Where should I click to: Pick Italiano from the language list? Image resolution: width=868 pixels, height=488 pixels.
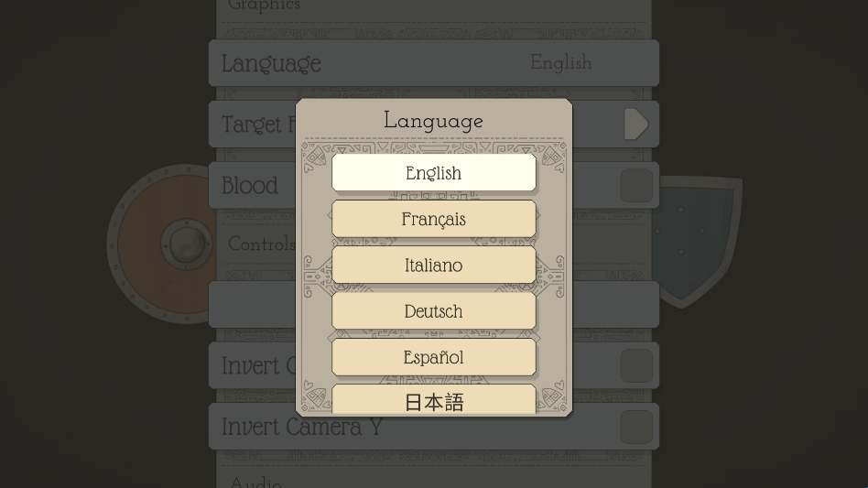(x=433, y=266)
